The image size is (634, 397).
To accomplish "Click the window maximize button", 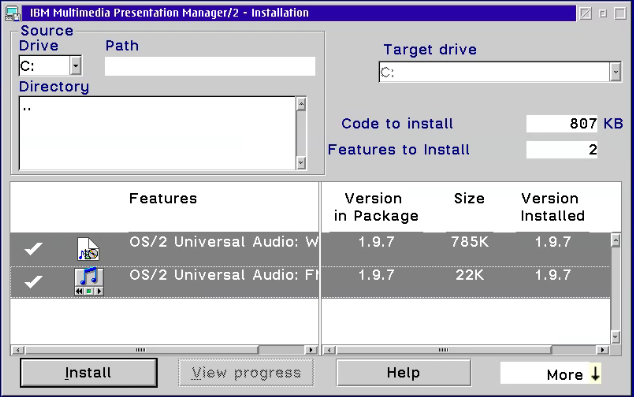I will (620, 13).
